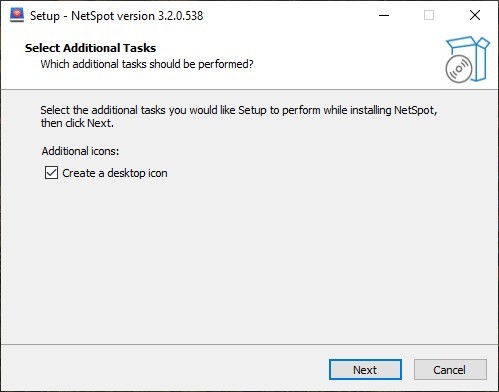499x392 pixels.
Task: Click the Additional icons group label
Action: click(x=80, y=151)
